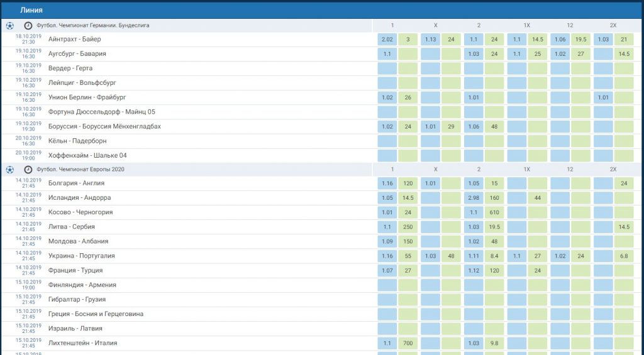Select the 610 odds for Косово - Черногория
This screenshot has width=644, height=355.
point(494,212)
